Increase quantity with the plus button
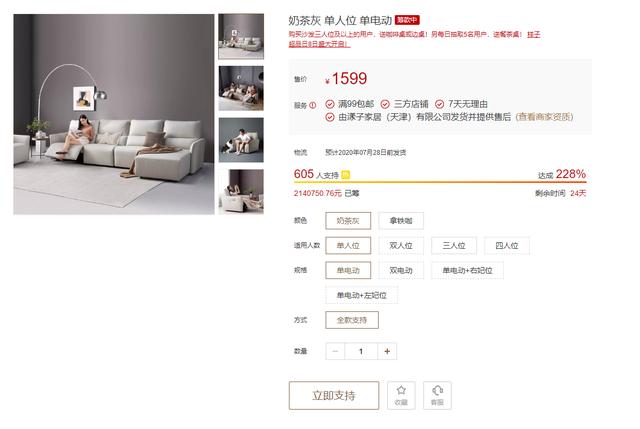Image resolution: width=640 pixels, height=429 pixels. (387, 351)
